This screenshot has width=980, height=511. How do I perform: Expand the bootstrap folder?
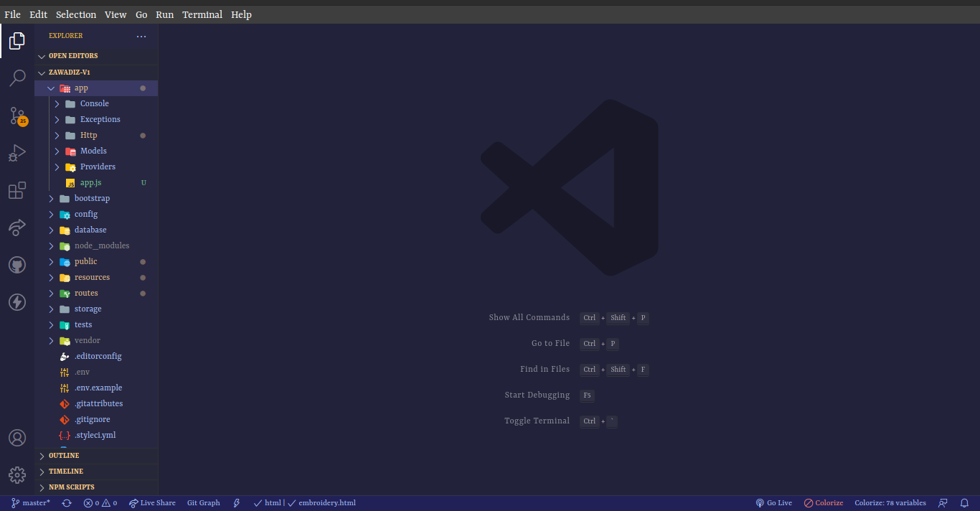point(96,199)
